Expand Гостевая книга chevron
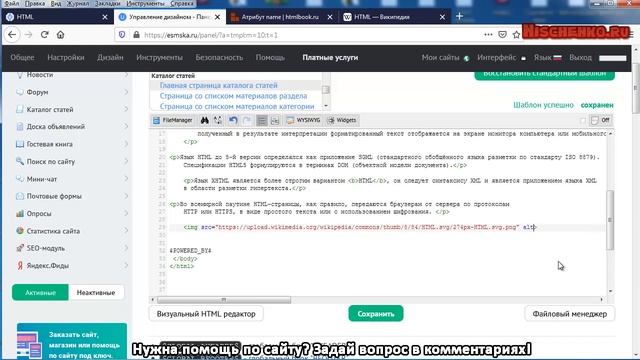 (x=126, y=144)
